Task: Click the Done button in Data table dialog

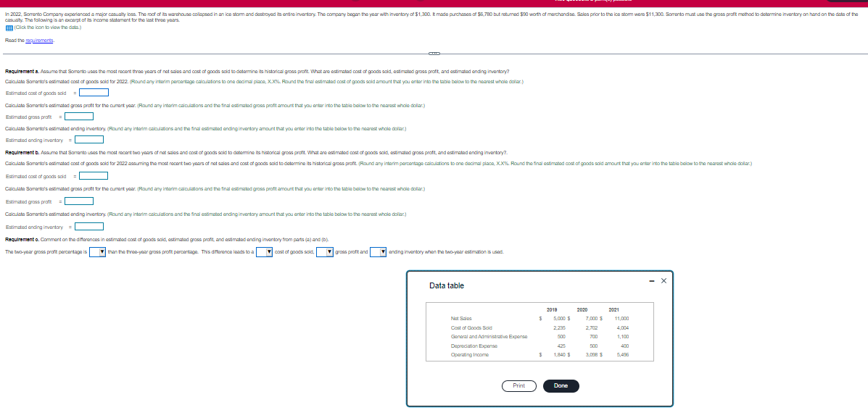Action: point(561,385)
